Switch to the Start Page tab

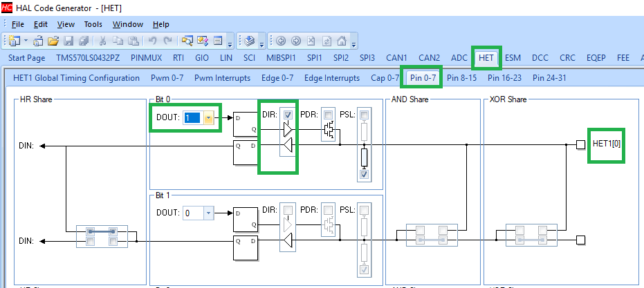tap(27, 58)
